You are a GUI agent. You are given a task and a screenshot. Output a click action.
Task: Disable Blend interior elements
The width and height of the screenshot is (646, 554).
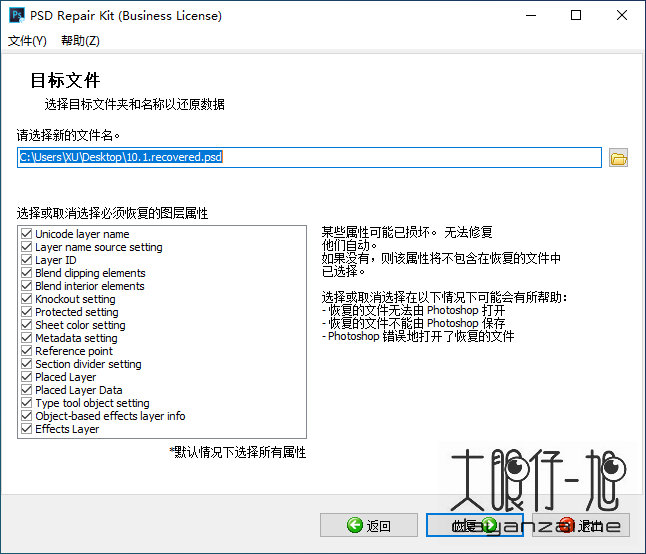coord(26,286)
